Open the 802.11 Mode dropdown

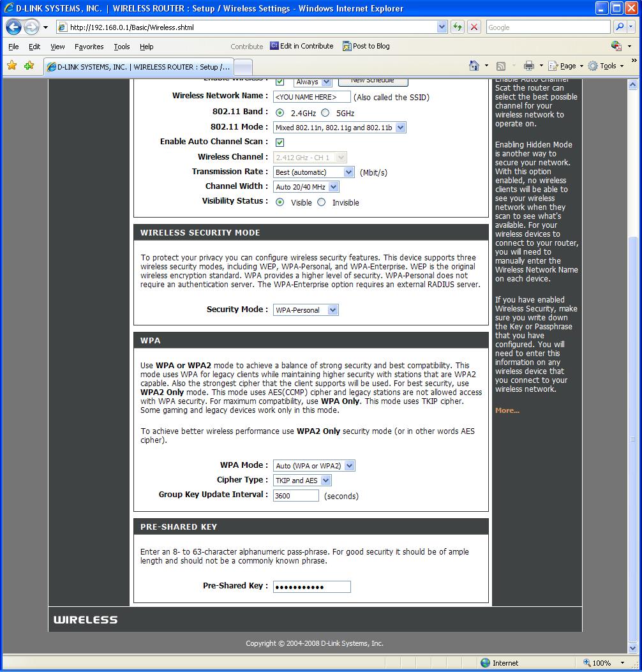click(340, 127)
